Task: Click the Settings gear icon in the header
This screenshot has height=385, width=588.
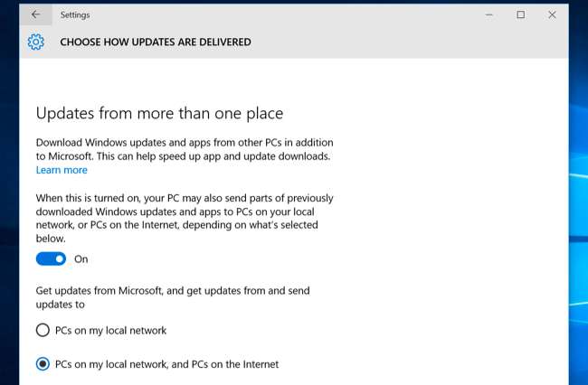Action: [36, 42]
